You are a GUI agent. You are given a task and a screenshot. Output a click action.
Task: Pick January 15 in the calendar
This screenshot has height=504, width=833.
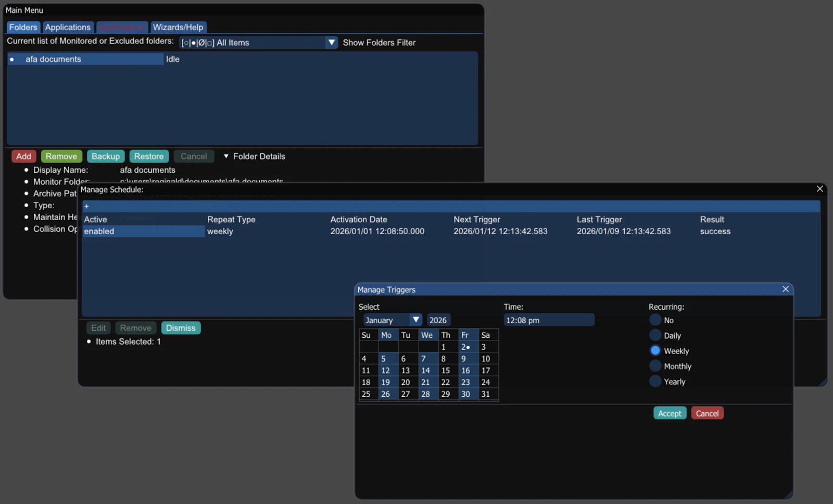click(x=448, y=371)
